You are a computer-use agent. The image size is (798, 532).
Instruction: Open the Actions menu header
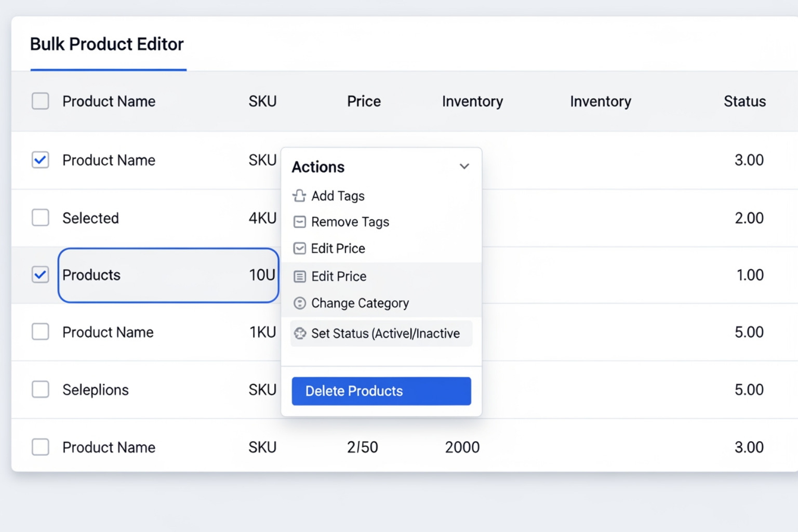coord(317,167)
